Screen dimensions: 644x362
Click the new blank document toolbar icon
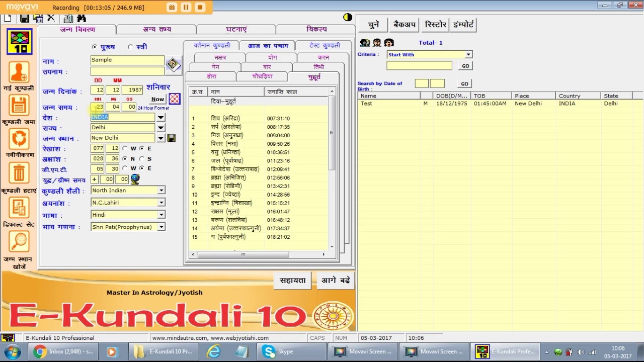coord(8,18)
